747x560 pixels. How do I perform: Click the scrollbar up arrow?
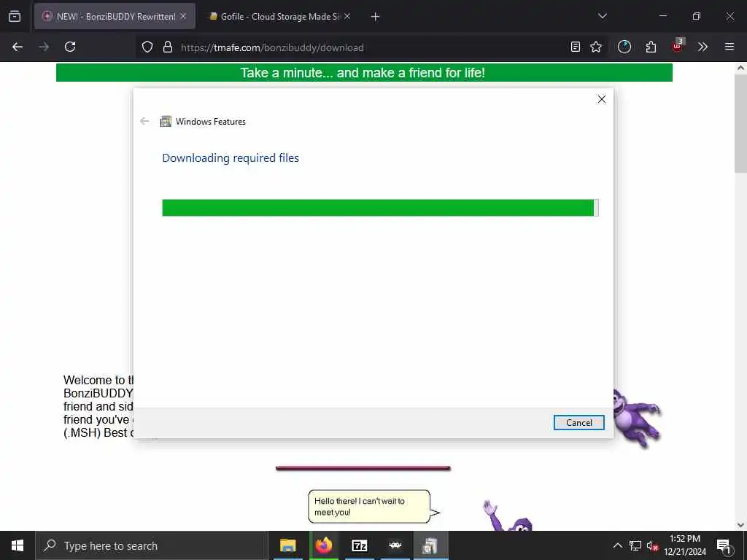click(740, 68)
